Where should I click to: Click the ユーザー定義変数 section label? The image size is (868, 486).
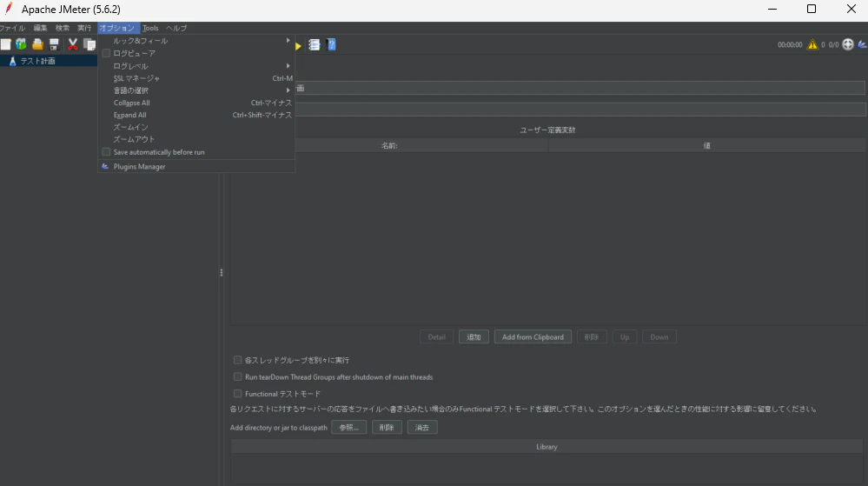click(x=547, y=130)
